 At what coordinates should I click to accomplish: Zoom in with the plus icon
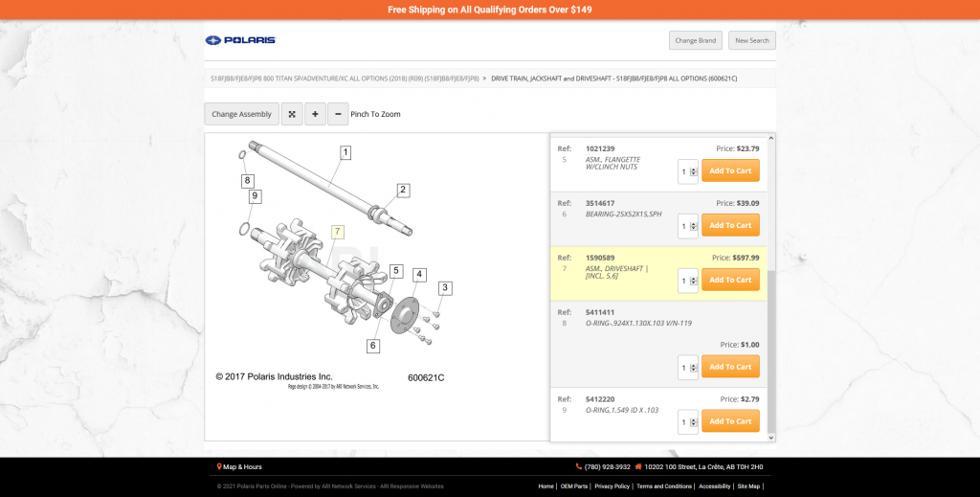click(x=315, y=114)
